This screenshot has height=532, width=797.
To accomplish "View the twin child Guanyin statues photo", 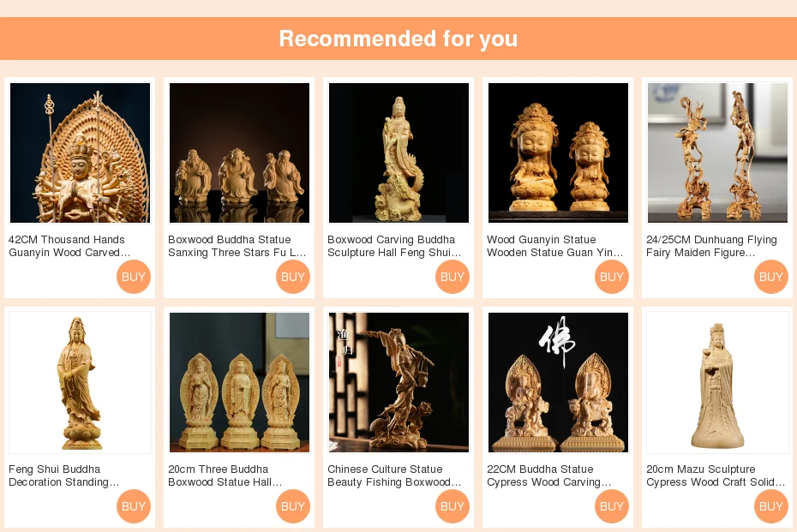I will (x=558, y=153).
